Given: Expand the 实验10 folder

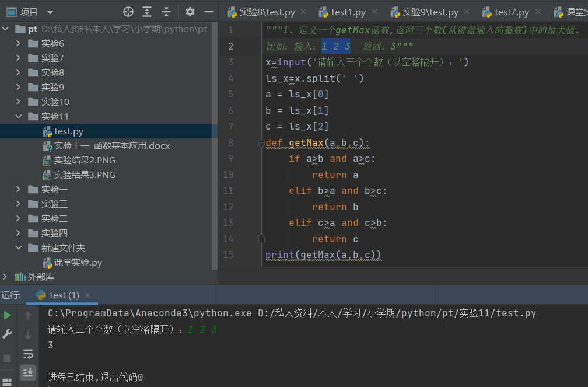Looking at the screenshot, I should (18, 102).
